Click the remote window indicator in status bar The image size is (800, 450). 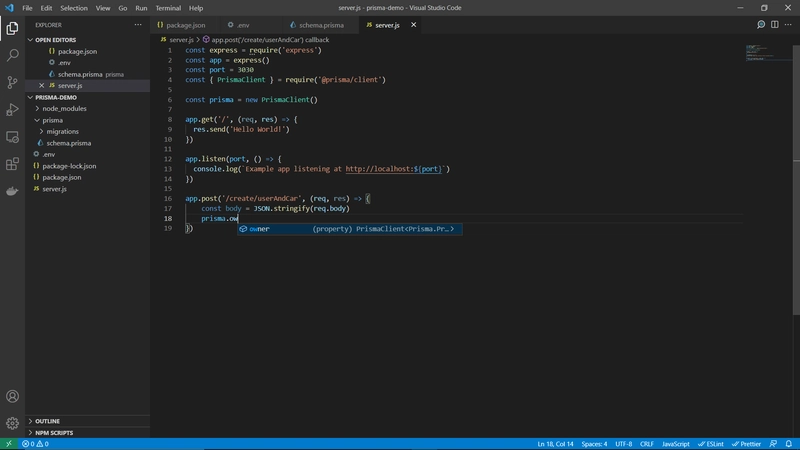[9, 444]
